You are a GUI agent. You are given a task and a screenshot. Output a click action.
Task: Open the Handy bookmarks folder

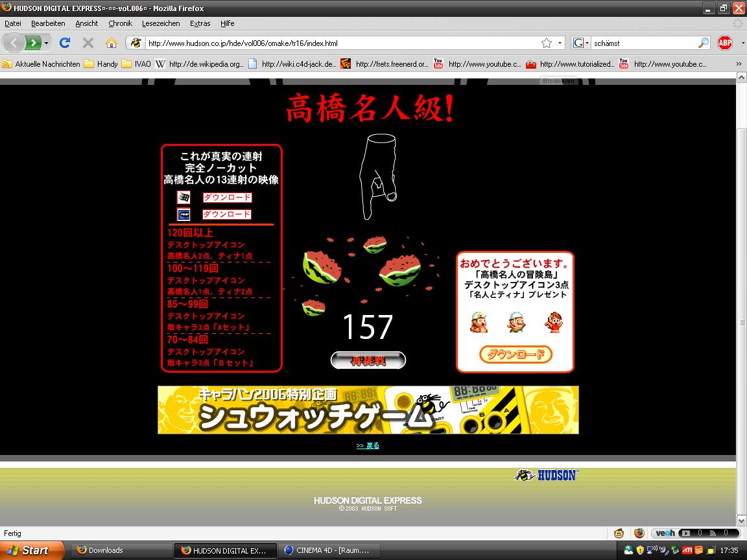pos(101,64)
